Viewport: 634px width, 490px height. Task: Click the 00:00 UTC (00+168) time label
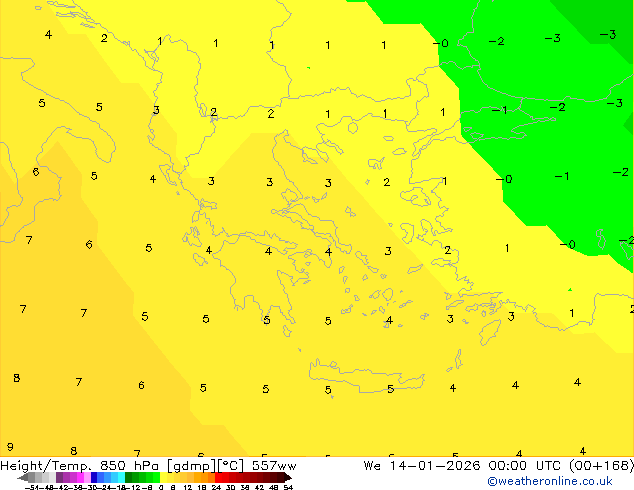(x=561, y=466)
